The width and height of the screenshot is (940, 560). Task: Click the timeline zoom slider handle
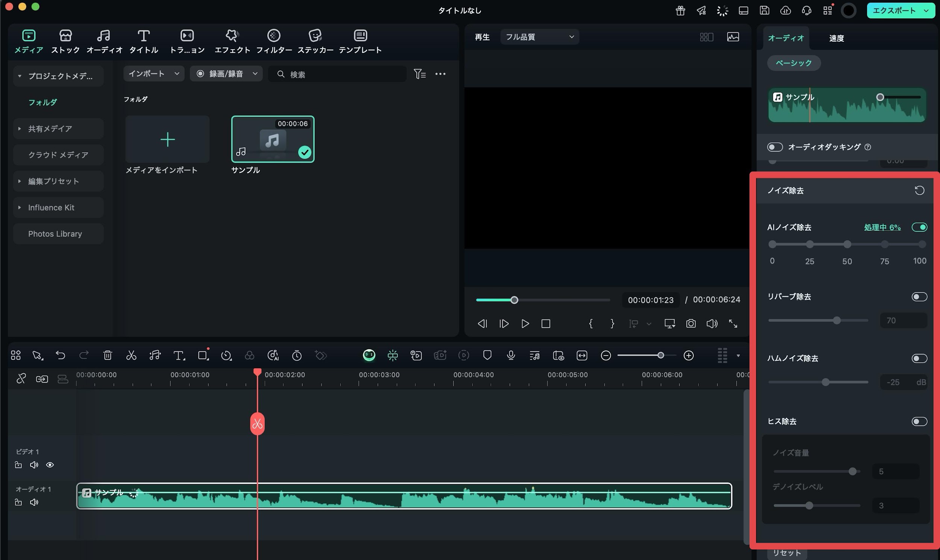660,355
